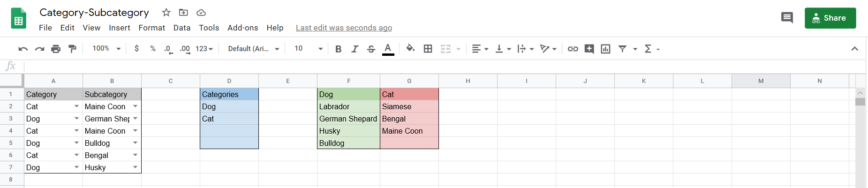Open the zoom level dropdown
This screenshot has height=188, width=868.
[x=107, y=49]
